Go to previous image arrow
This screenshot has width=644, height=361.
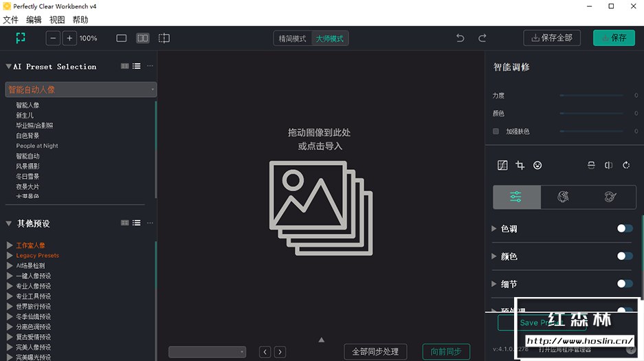tap(265, 352)
